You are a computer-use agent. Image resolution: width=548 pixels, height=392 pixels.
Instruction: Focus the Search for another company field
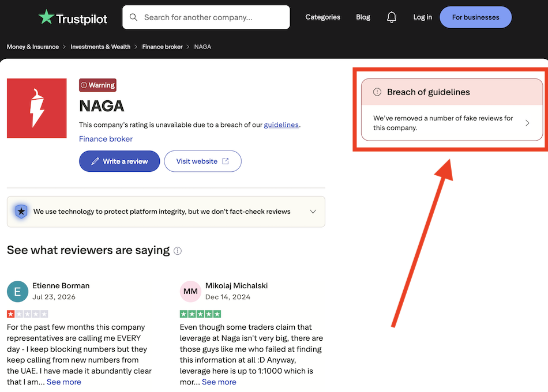pos(206,17)
